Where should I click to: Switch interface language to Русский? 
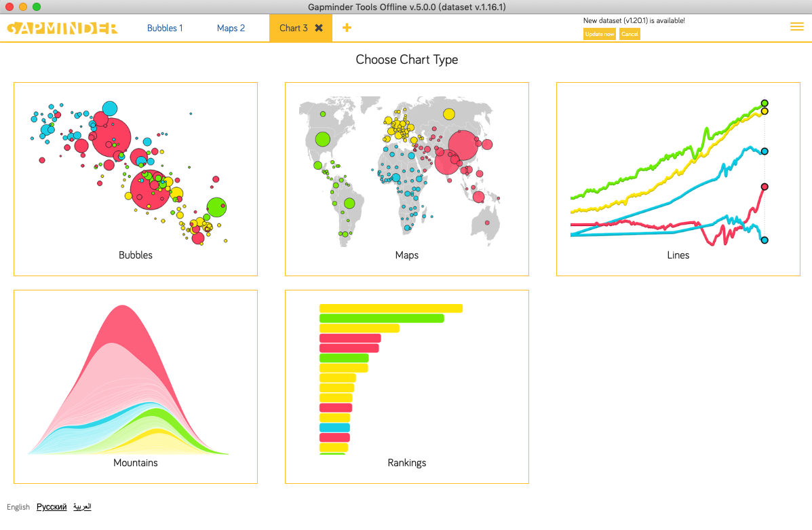click(52, 507)
